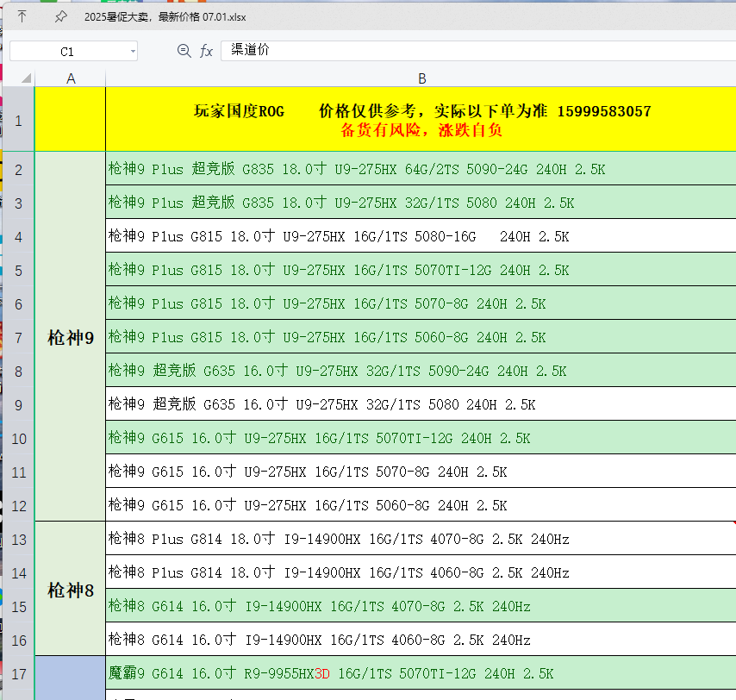The width and height of the screenshot is (736, 700).
Task: Click the 魔霸9 R9-9955HX3D row
Action: [x=421, y=673]
